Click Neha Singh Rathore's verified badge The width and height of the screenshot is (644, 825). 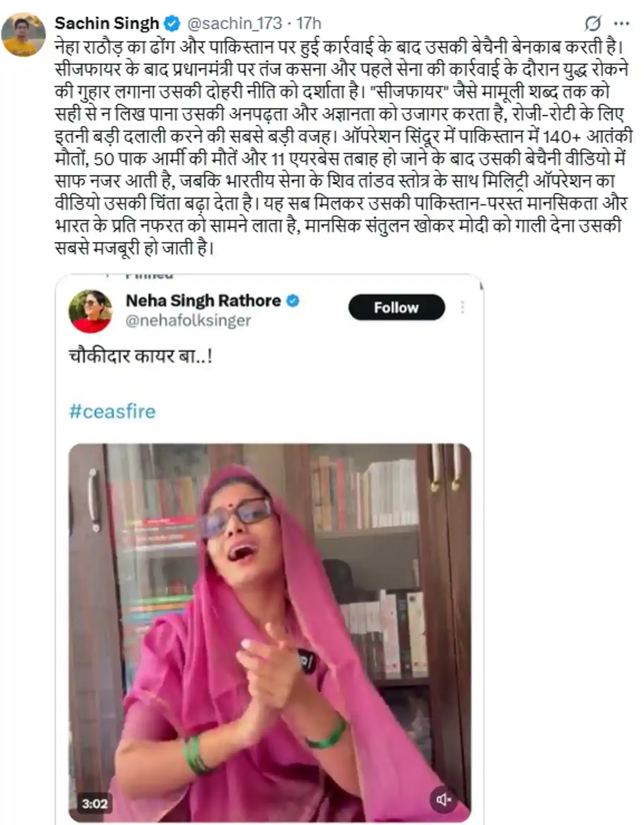[293, 301]
